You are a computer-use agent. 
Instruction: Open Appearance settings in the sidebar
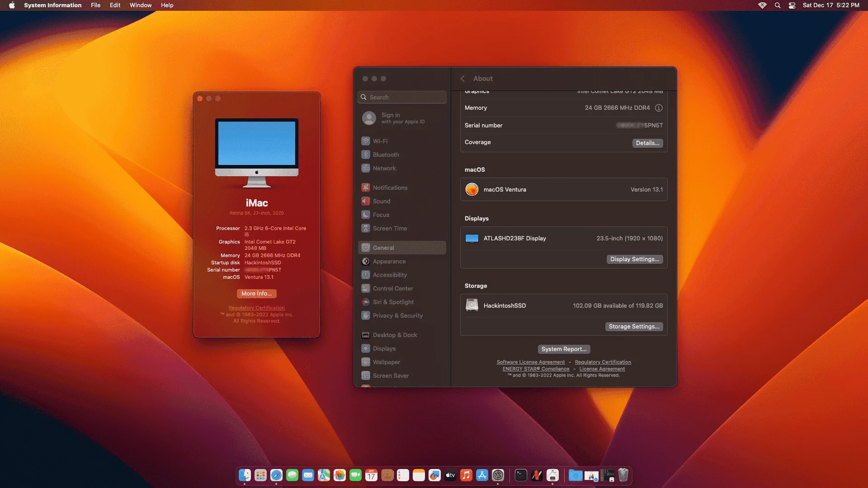pos(402,261)
